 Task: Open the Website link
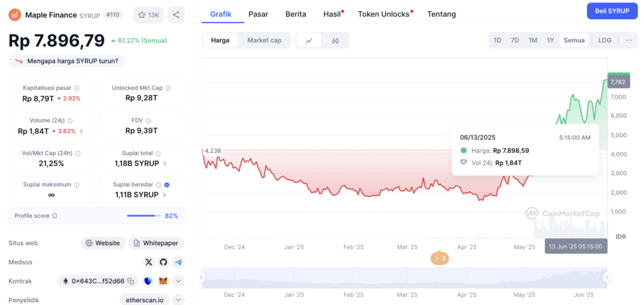point(103,243)
